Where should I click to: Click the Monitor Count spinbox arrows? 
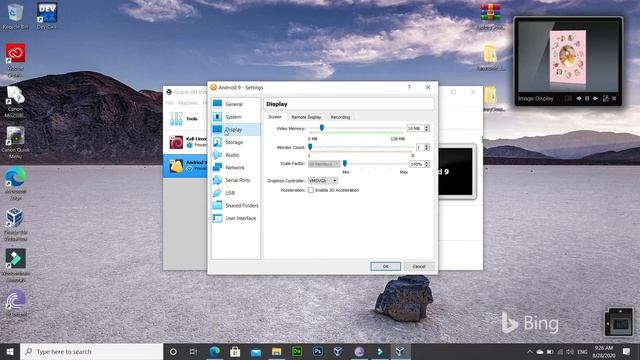[x=427, y=147]
